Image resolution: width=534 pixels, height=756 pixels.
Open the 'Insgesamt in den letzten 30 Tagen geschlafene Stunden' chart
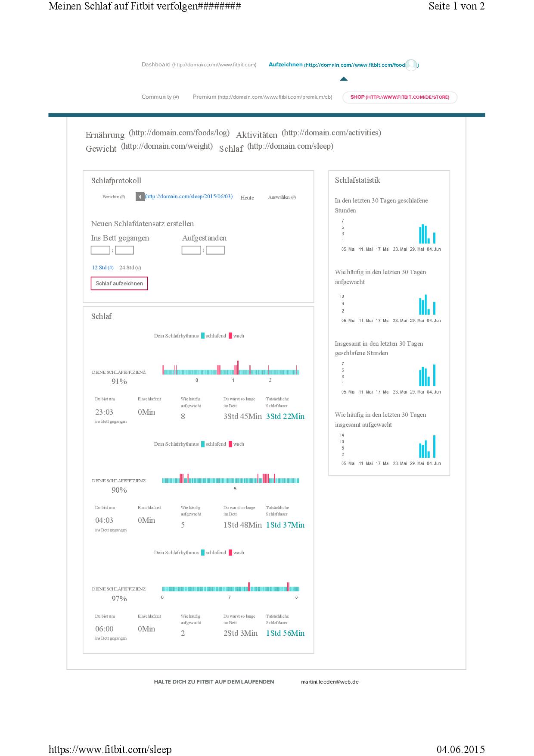391,378
